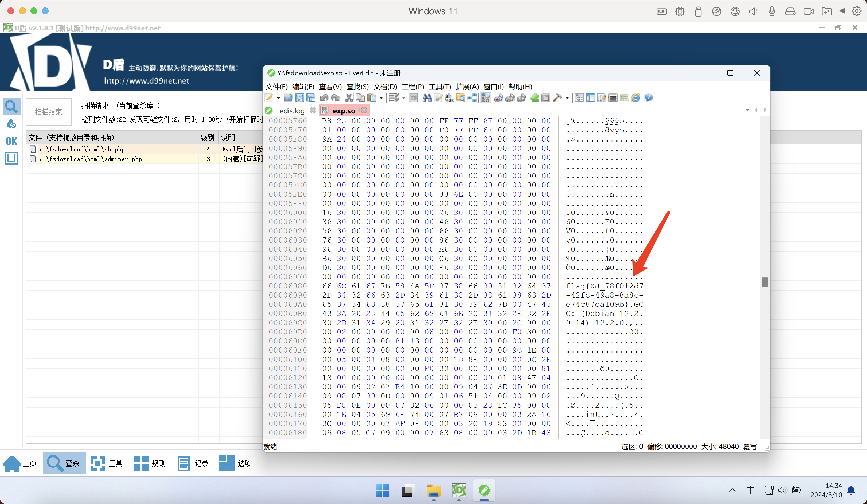Image resolution: width=867 pixels, height=504 pixels.
Task: Toggle the Hex mode toolbar icon
Action: [x=485, y=98]
